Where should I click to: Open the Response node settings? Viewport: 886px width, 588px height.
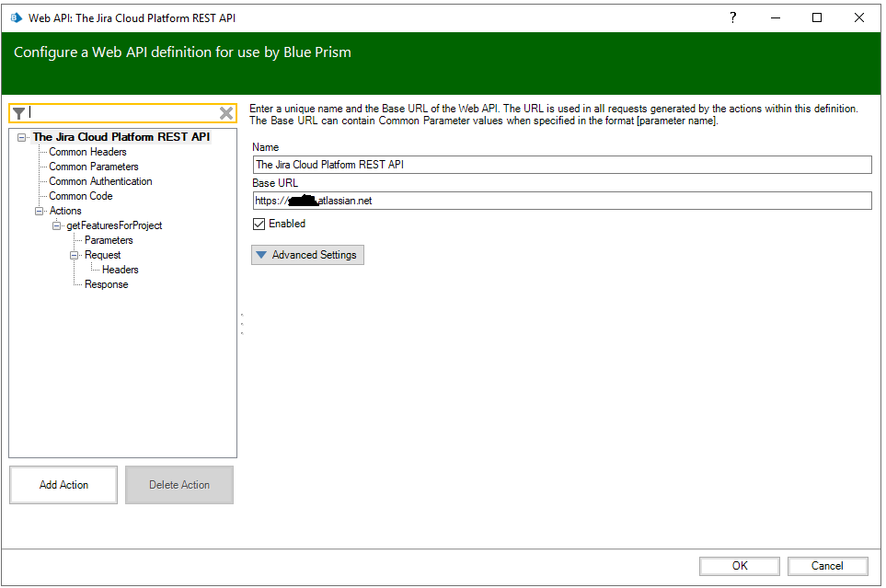click(x=106, y=283)
